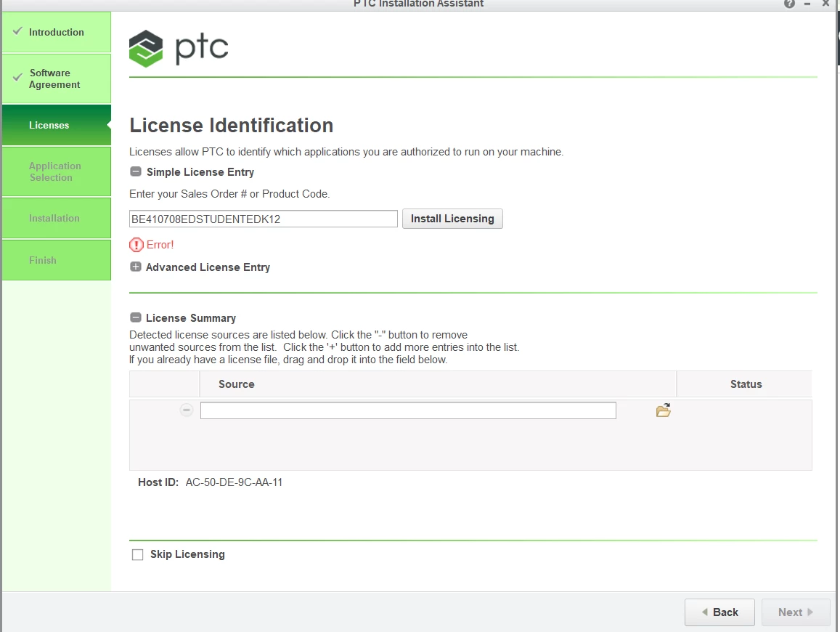
Task: Click the minus remove-source icon in the list
Action: tap(187, 410)
